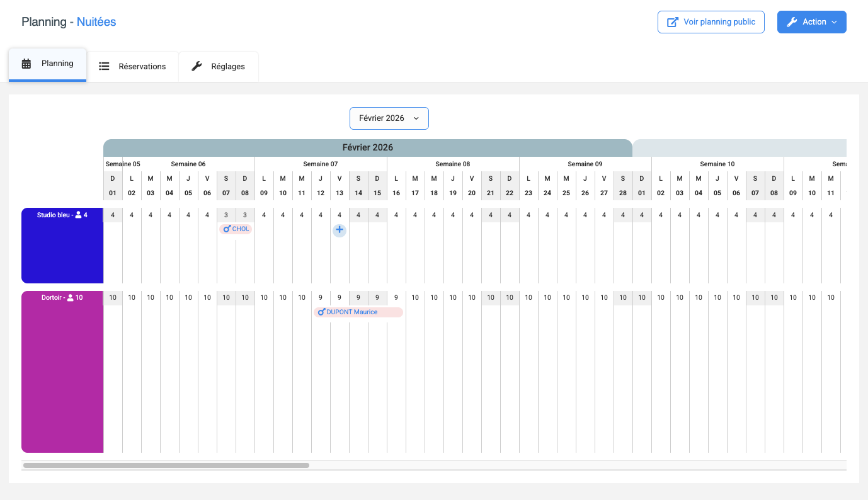Screen dimensions: 868x500
Task: Click the Nuitées link in the title
Action: pos(96,22)
